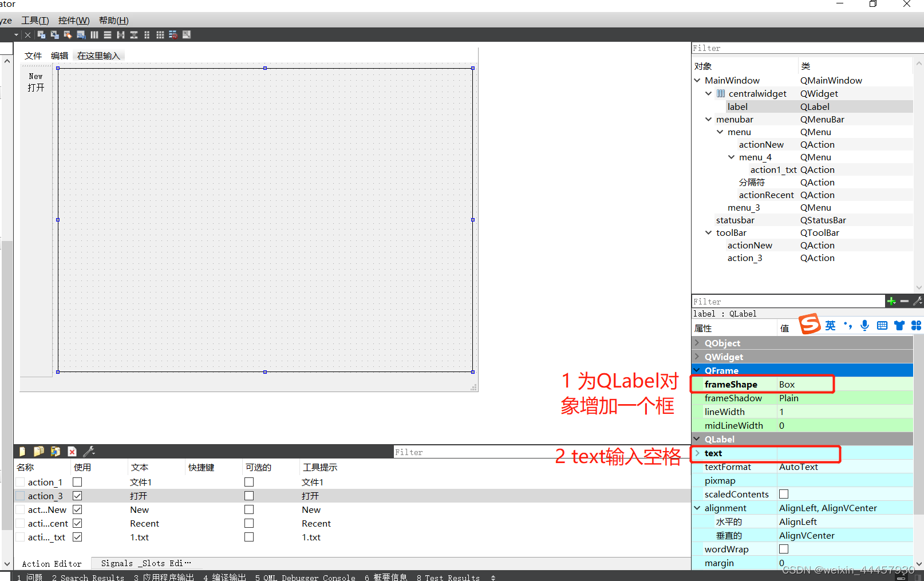The image size is (924, 581).
Task: Toggle the 可选的 checkbox for action_1
Action: tap(249, 482)
